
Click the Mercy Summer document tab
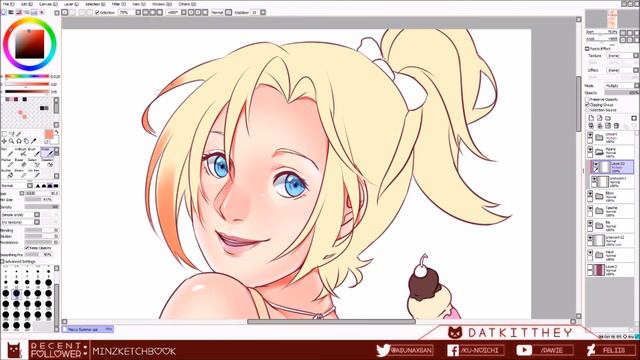tap(88, 329)
